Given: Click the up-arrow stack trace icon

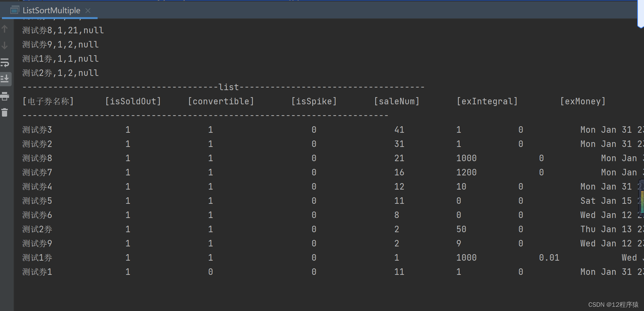Looking at the screenshot, I should pos(5,29).
